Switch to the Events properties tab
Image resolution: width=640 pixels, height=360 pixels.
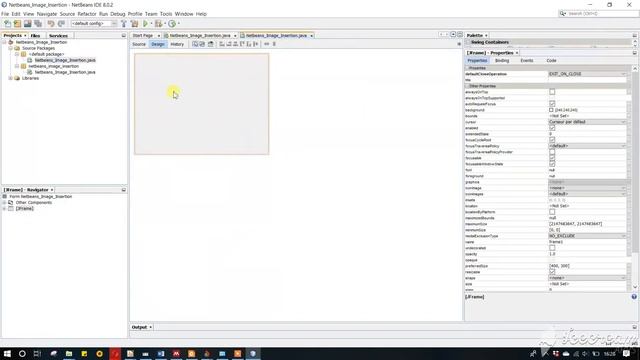527,60
